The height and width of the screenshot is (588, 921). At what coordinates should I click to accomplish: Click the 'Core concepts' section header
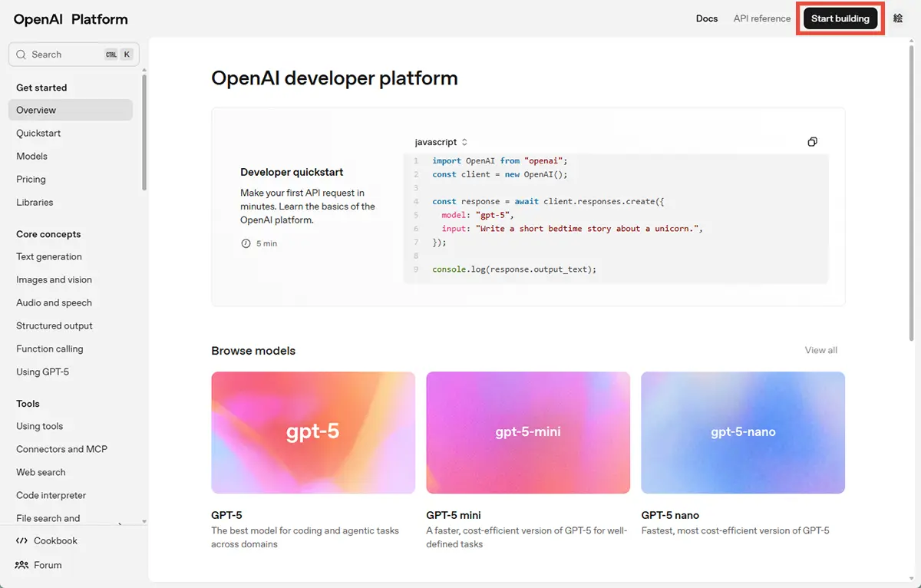tap(48, 234)
